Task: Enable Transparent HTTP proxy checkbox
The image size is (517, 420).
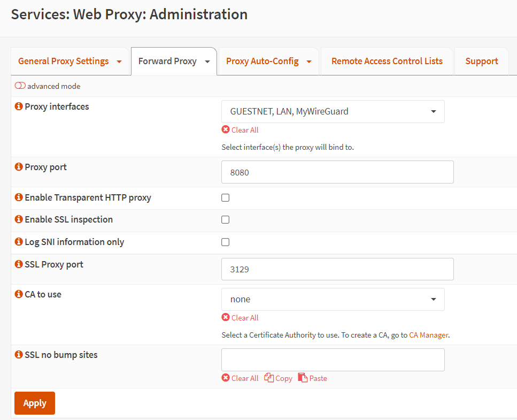Action: coord(226,198)
